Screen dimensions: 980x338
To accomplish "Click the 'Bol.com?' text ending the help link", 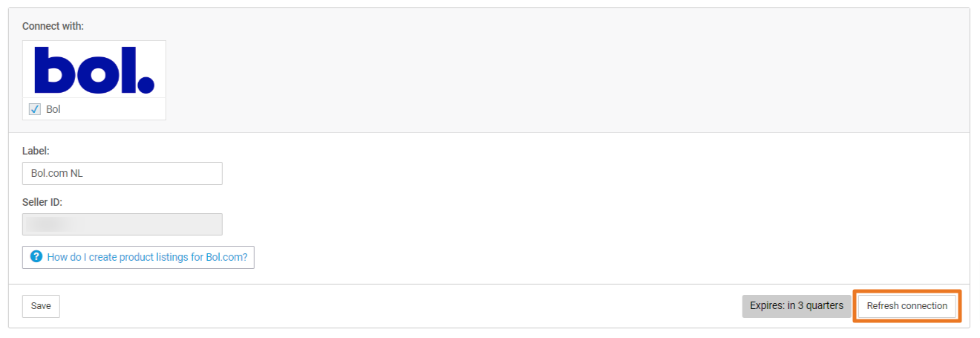I will (x=226, y=258).
